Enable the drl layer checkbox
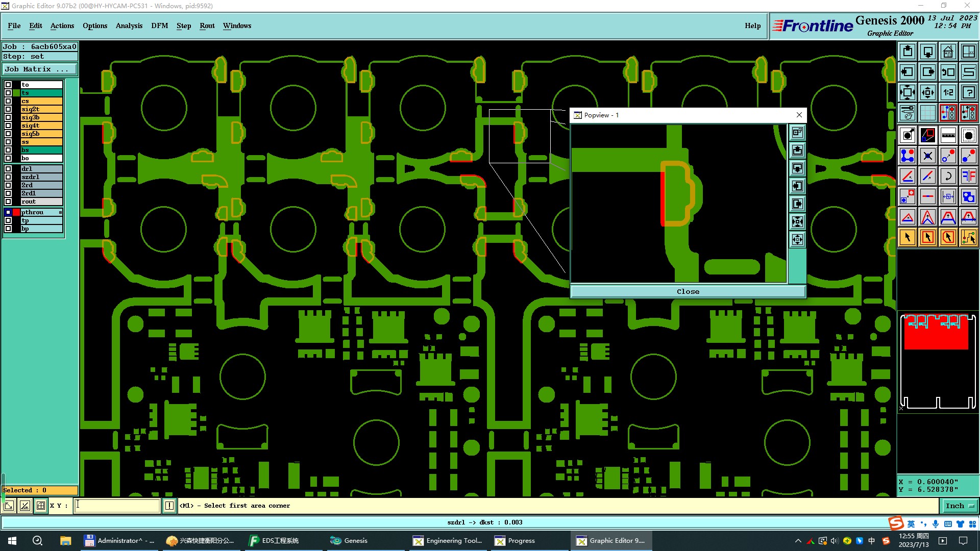Image resolution: width=980 pixels, height=551 pixels. pos(8,169)
